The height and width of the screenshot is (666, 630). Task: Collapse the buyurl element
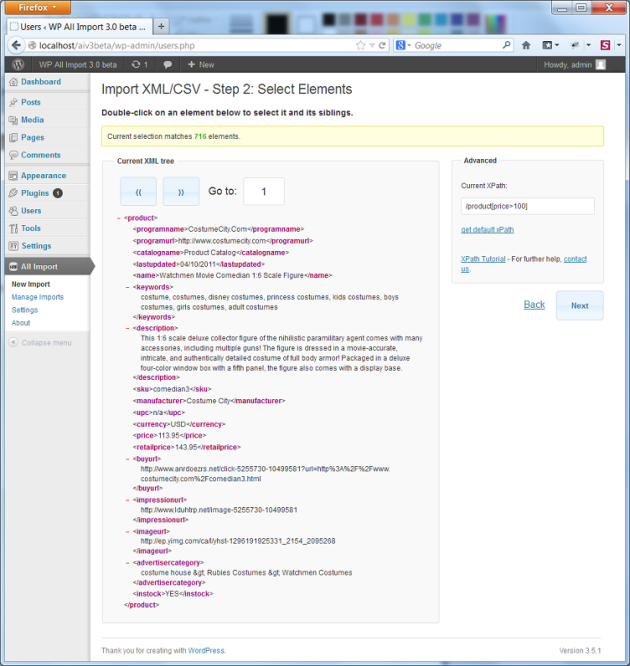coord(127,459)
